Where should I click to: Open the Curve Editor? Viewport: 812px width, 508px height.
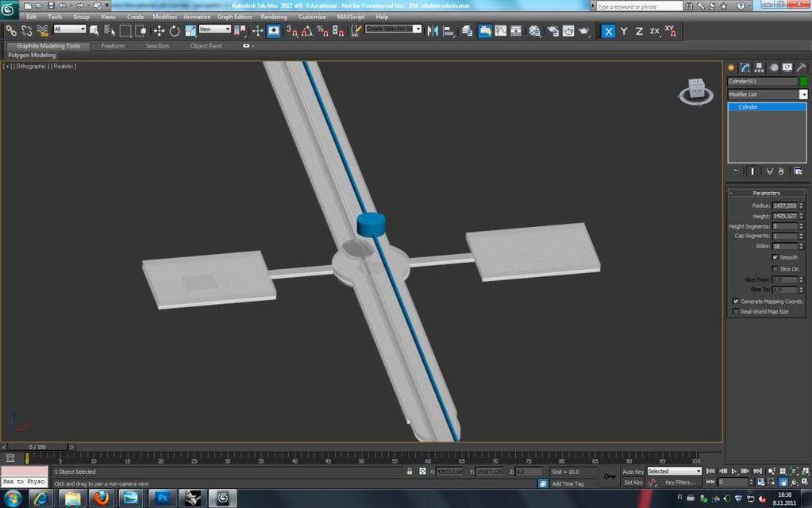click(x=501, y=31)
